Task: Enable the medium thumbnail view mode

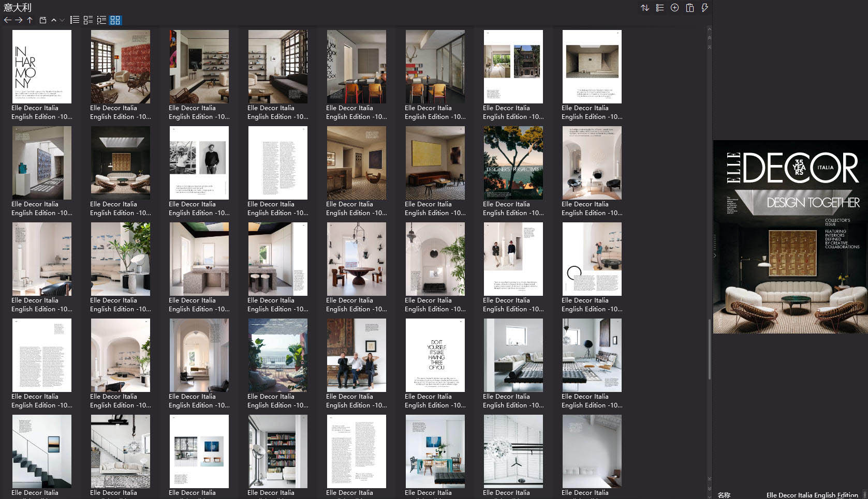Action: coord(87,20)
